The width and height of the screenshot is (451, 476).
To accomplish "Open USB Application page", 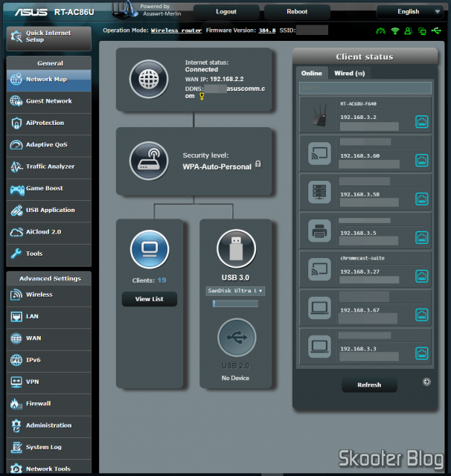I will point(49,210).
